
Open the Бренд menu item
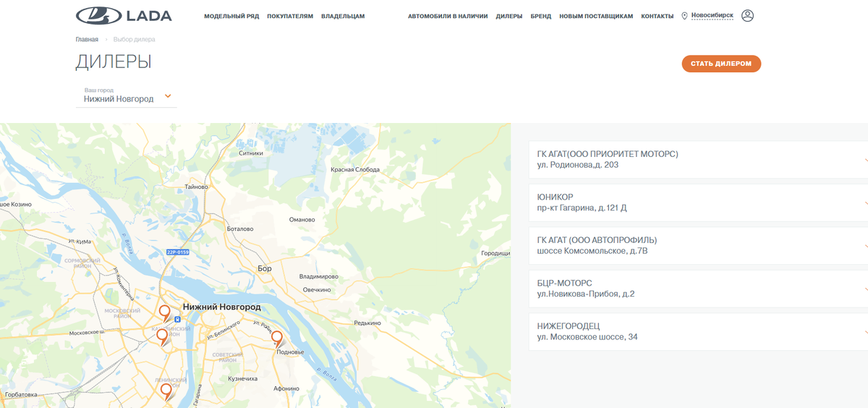[541, 16]
